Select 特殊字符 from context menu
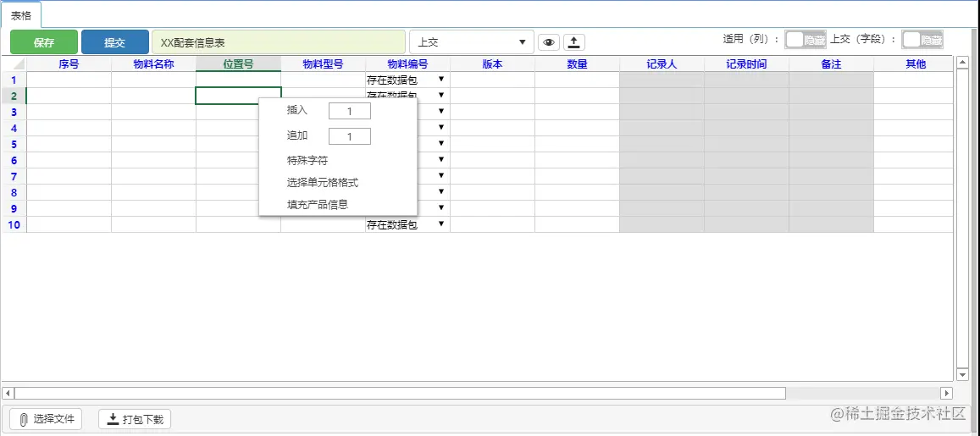 click(x=307, y=161)
